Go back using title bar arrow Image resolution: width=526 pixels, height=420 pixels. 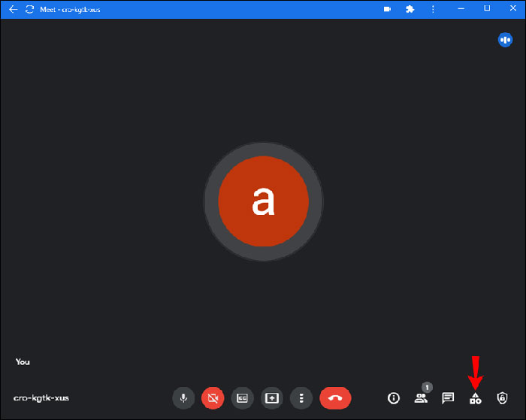coord(13,9)
